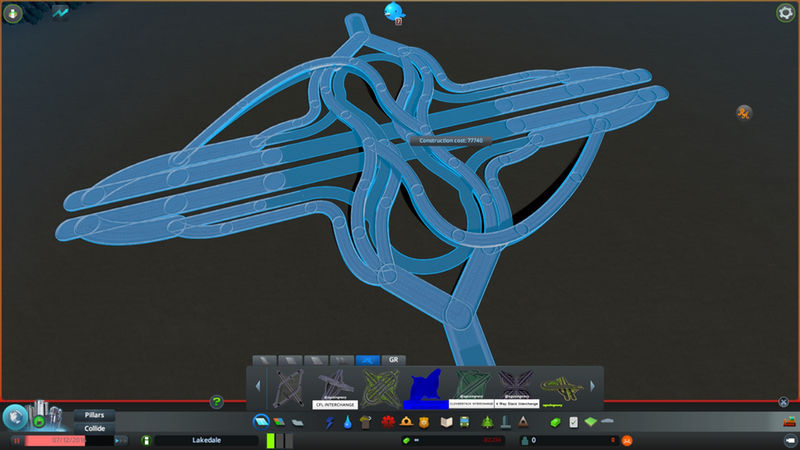800x450 pixels.
Task: Choose the 4 Way Stack Interchange
Action: coord(517,386)
